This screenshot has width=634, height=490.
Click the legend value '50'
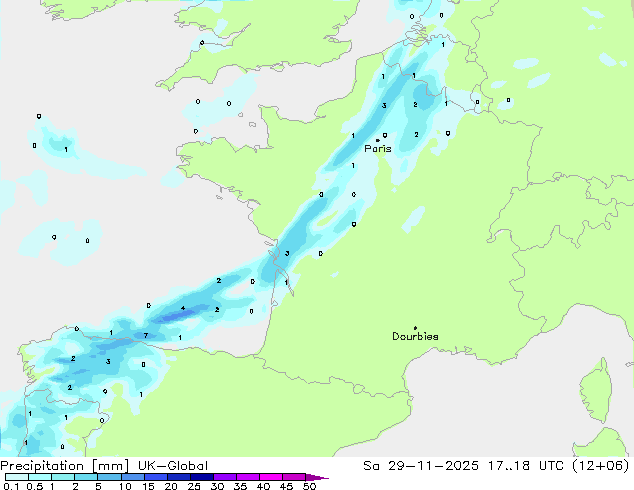tap(309, 486)
